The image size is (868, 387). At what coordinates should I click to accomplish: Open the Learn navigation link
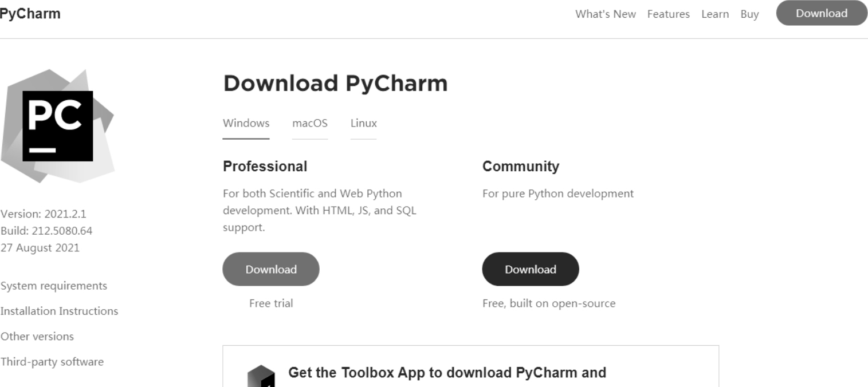point(714,14)
